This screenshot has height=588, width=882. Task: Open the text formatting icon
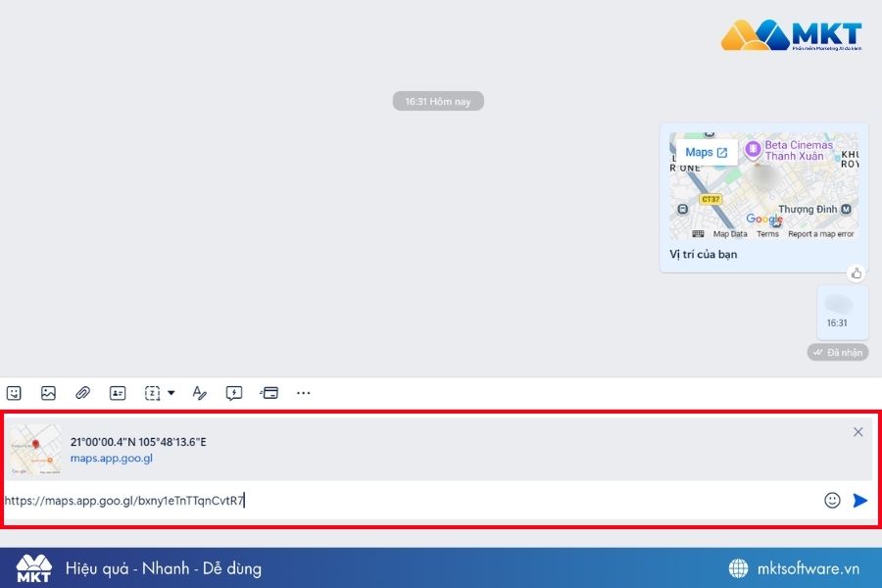pos(199,393)
